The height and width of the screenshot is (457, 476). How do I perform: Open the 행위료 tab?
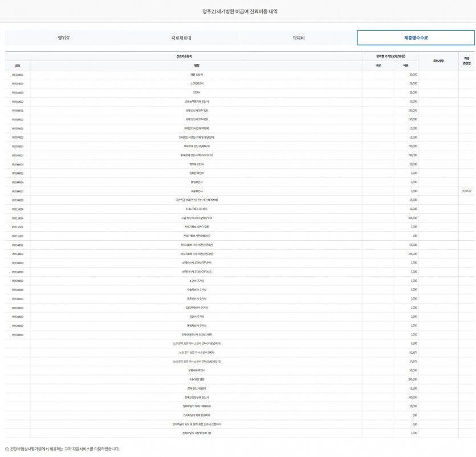click(x=63, y=38)
